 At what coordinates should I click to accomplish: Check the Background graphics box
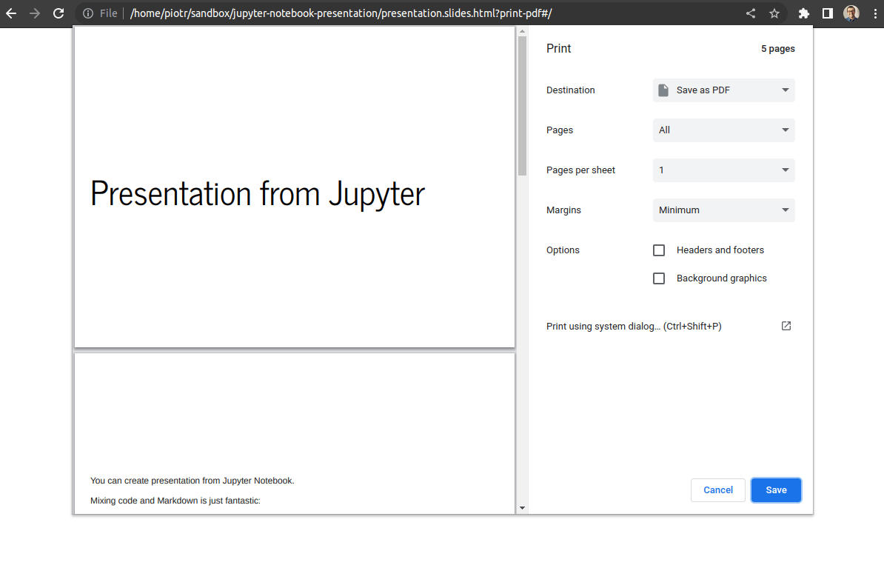659,278
